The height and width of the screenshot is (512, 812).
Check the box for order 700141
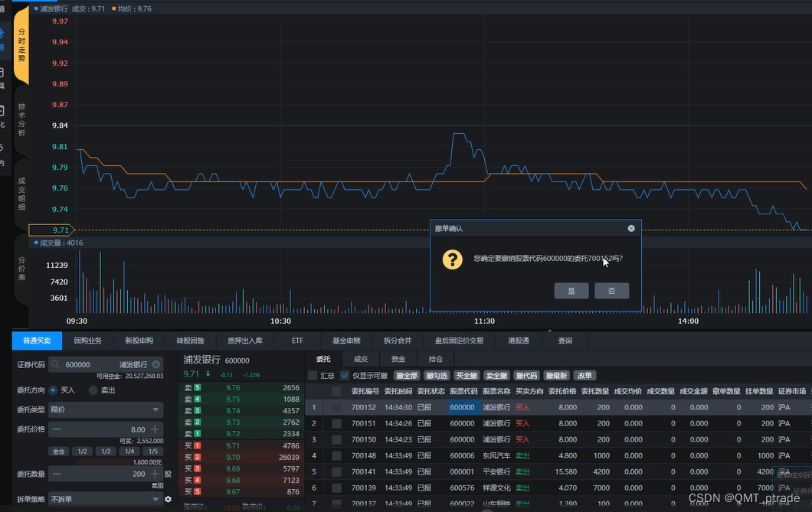point(336,471)
